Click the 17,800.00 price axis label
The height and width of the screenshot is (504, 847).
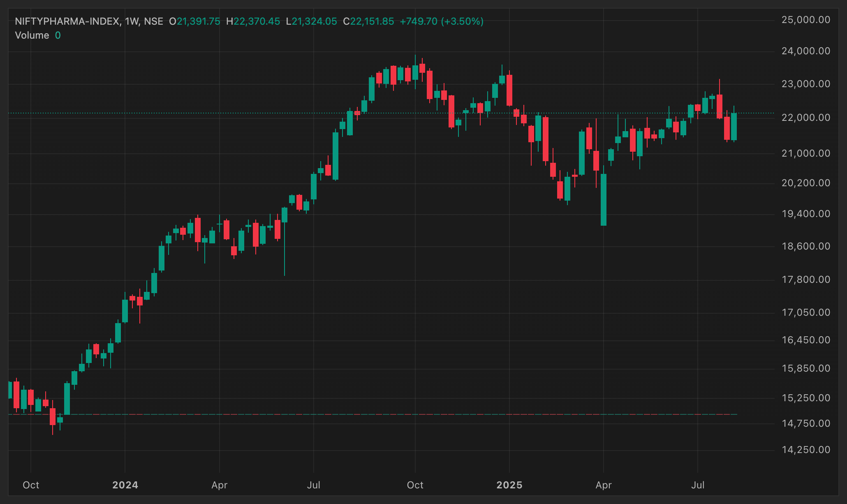point(806,280)
